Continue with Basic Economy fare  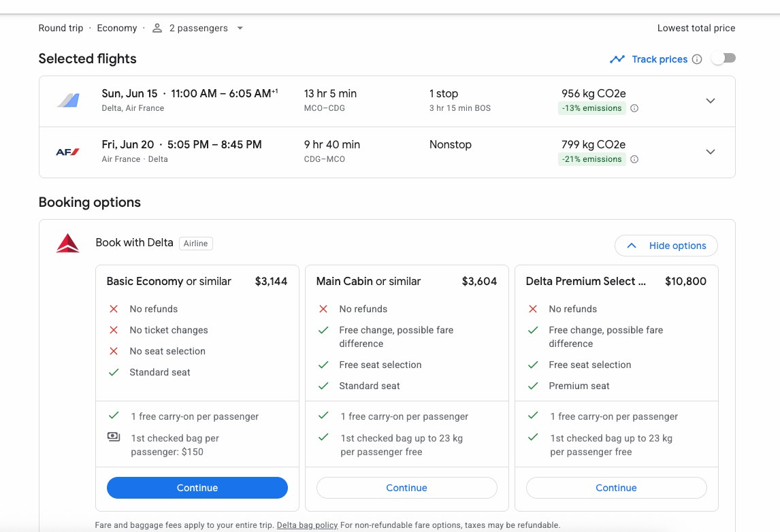[x=197, y=488]
